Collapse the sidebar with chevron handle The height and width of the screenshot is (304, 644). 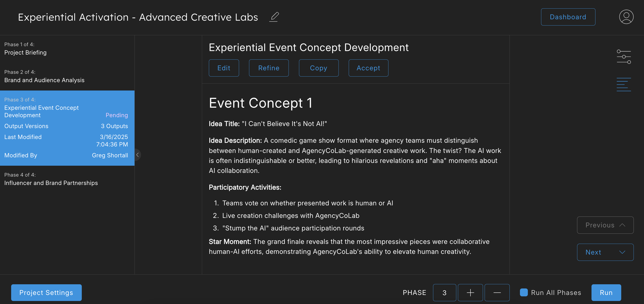(138, 155)
